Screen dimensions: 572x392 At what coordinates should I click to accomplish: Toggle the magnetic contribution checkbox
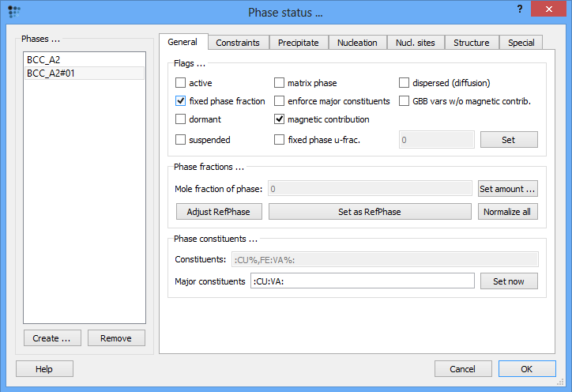[280, 119]
